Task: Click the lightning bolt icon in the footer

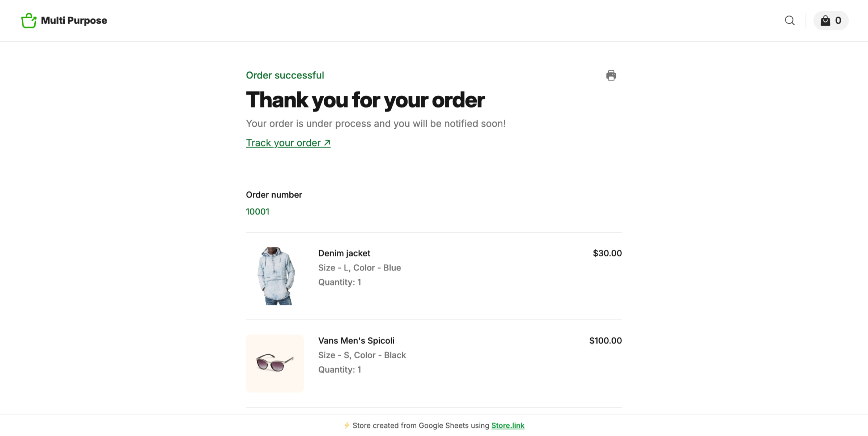Action: click(346, 426)
